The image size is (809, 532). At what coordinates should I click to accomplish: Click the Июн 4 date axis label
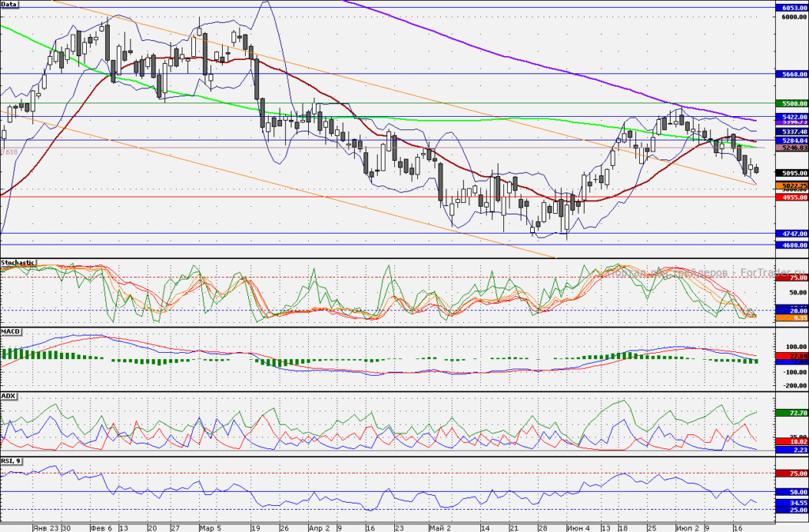pyautogui.click(x=578, y=528)
